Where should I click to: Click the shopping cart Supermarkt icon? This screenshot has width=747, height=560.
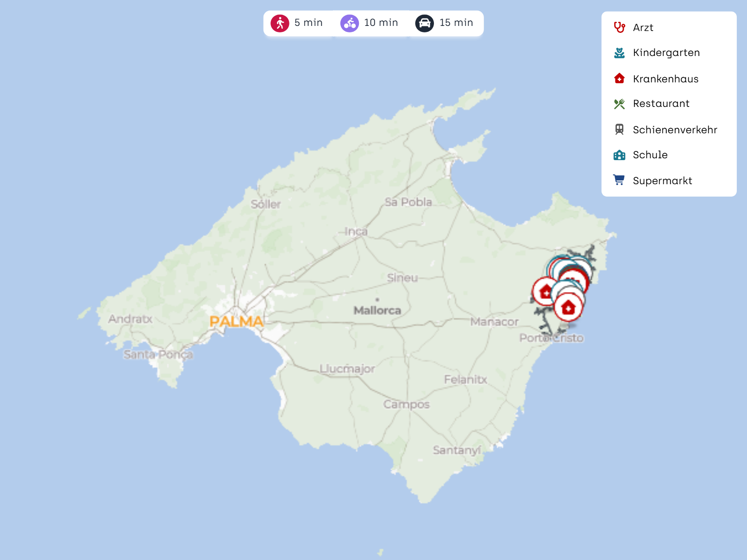(619, 180)
